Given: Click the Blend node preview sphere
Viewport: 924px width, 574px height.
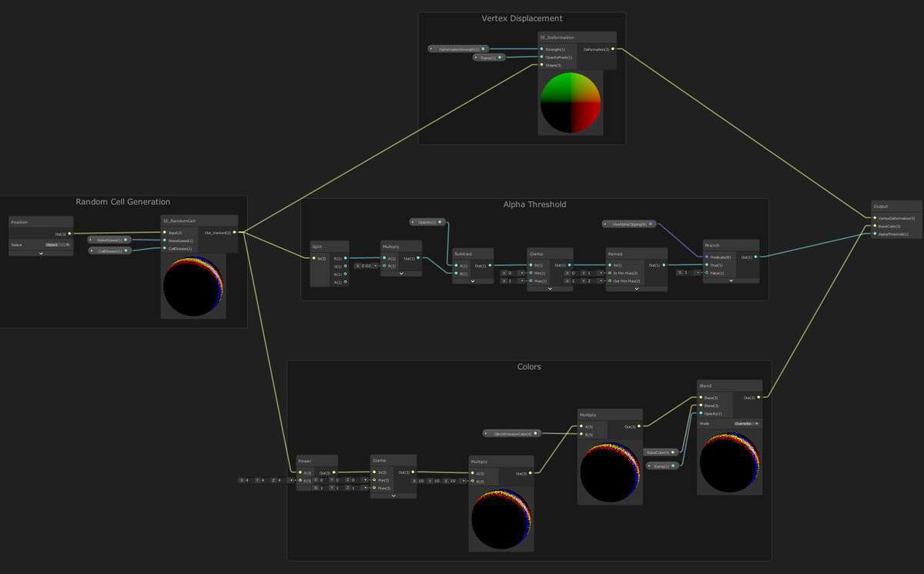Looking at the screenshot, I should [729, 462].
